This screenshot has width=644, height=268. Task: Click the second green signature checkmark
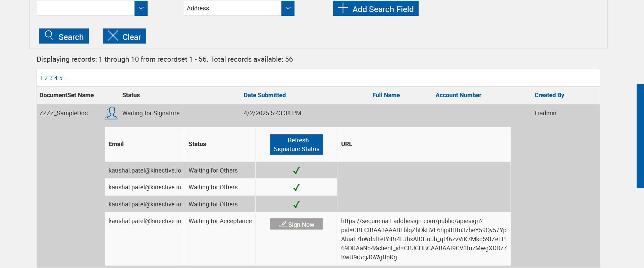(296, 187)
